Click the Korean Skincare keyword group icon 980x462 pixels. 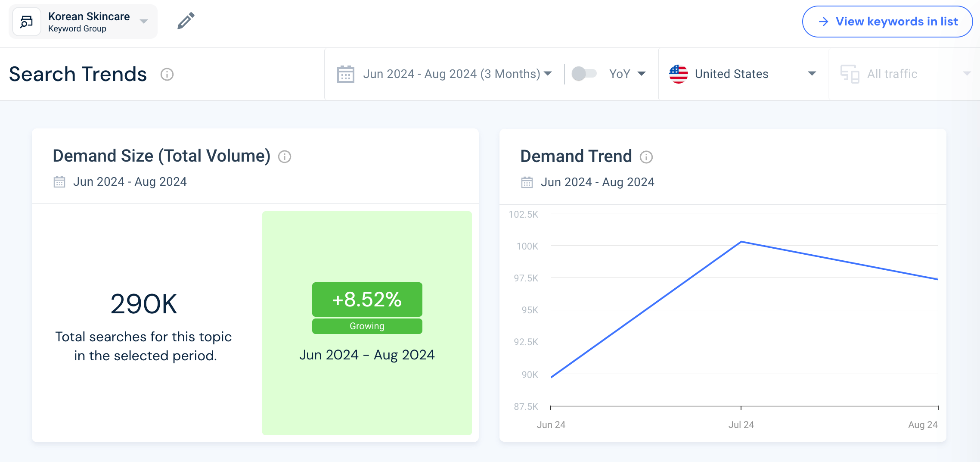[27, 22]
